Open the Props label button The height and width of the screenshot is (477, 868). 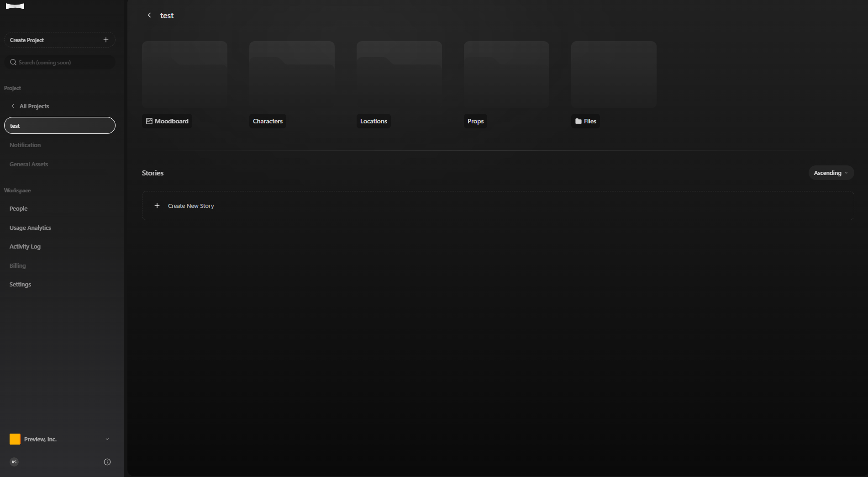point(475,121)
